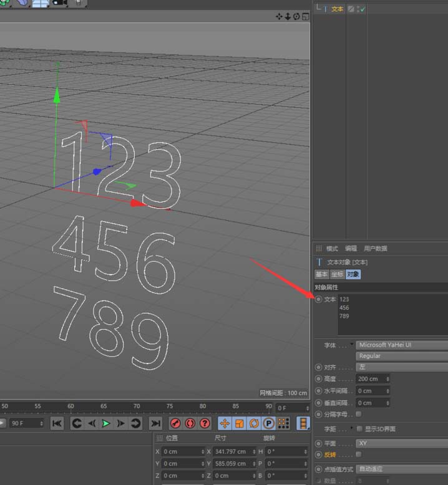Open the Microsoft YaHei UI font dropdown
This screenshot has width=448, height=485.
pos(402,345)
